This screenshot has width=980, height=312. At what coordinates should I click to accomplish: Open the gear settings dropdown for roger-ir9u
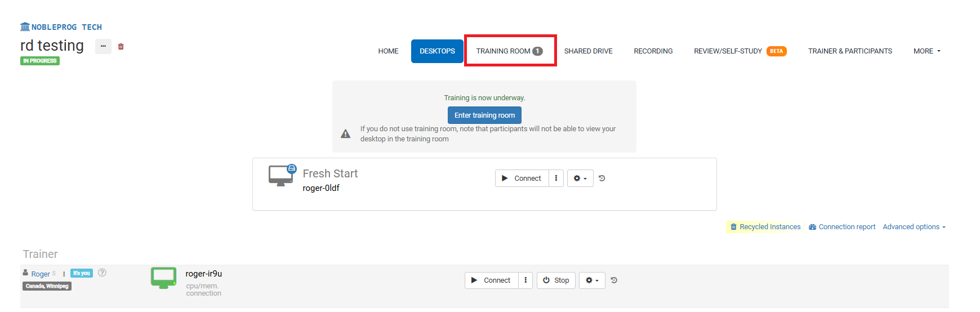pyautogui.click(x=592, y=280)
